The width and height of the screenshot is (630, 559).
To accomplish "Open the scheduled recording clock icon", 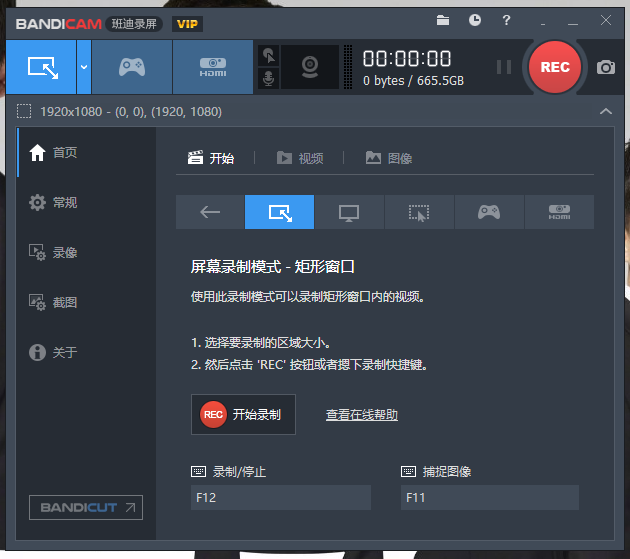I will [x=475, y=20].
